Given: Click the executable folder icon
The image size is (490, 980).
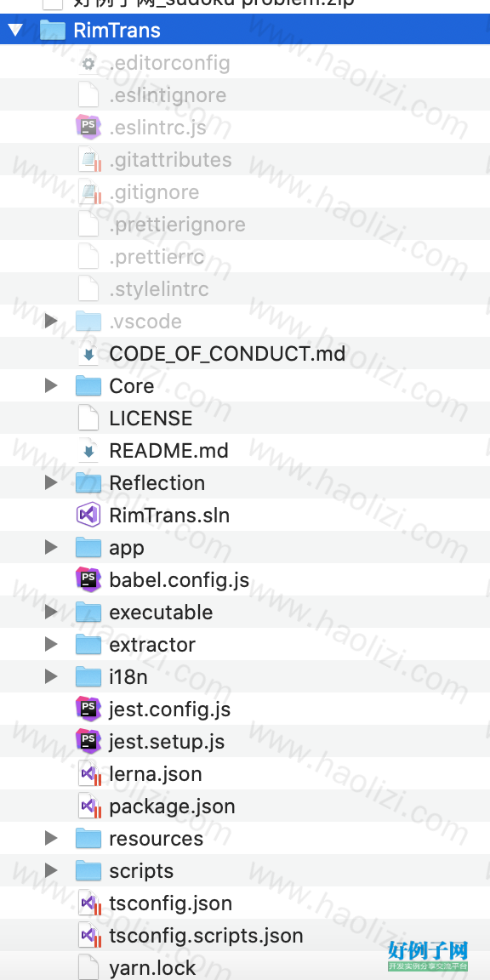Looking at the screenshot, I should point(88,612).
